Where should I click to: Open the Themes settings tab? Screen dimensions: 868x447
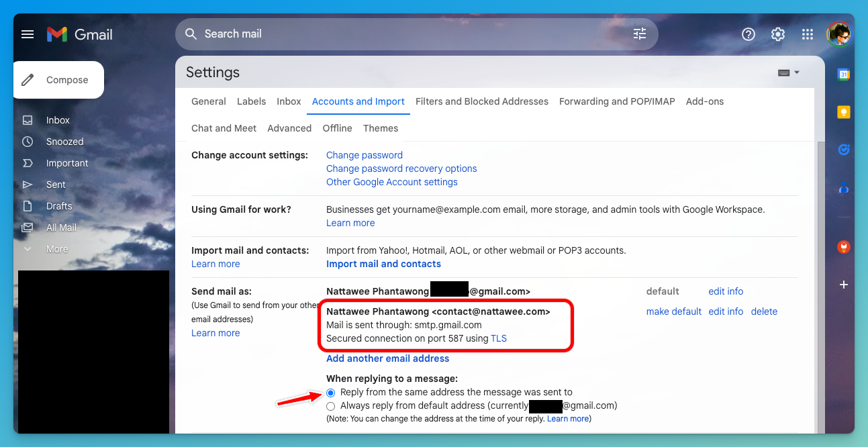click(x=381, y=128)
